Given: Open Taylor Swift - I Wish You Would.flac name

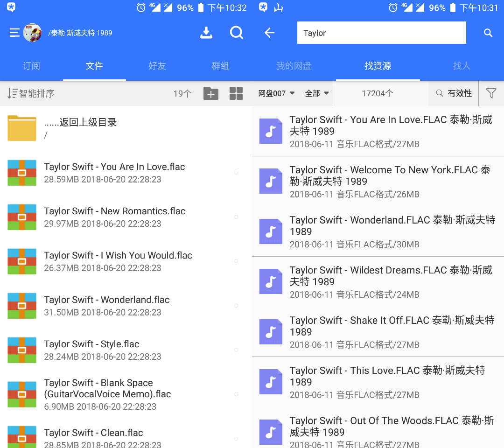Looking at the screenshot, I should [x=118, y=255].
